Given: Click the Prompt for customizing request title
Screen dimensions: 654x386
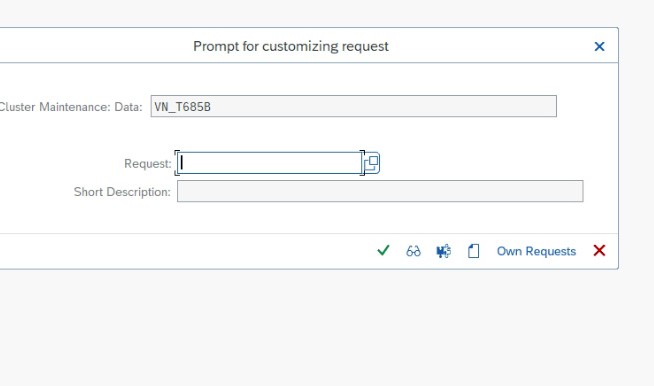Looking at the screenshot, I should pyautogui.click(x=291, y=46).
